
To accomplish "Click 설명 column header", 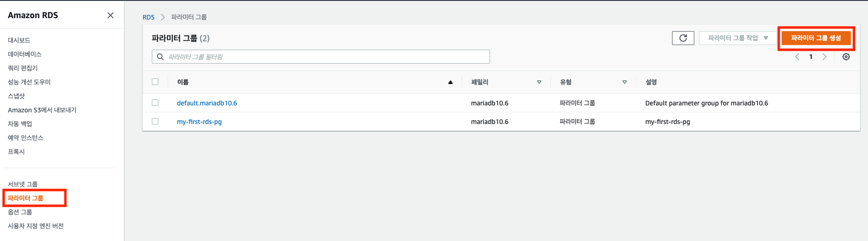I will (x=651, y=82).
